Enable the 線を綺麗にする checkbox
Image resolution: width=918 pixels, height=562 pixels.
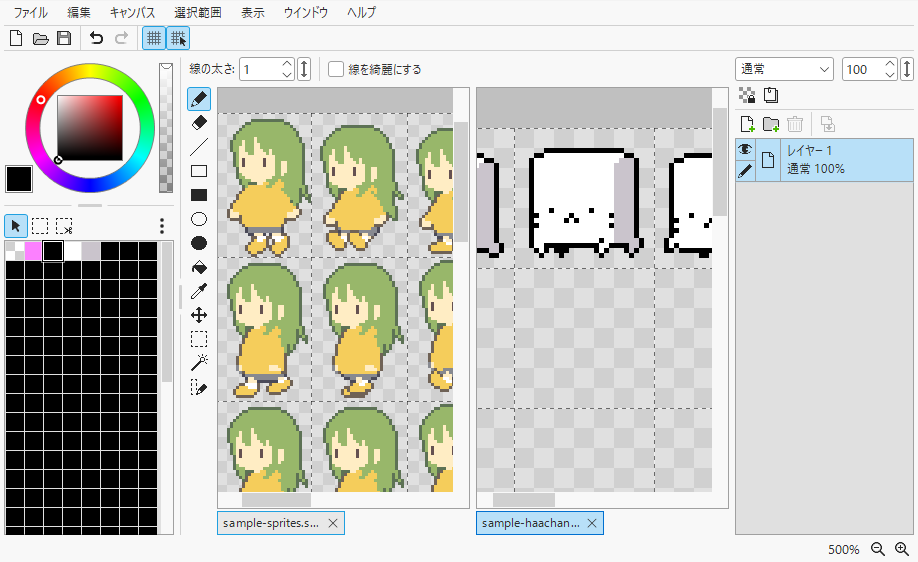(x=336, y=69)
